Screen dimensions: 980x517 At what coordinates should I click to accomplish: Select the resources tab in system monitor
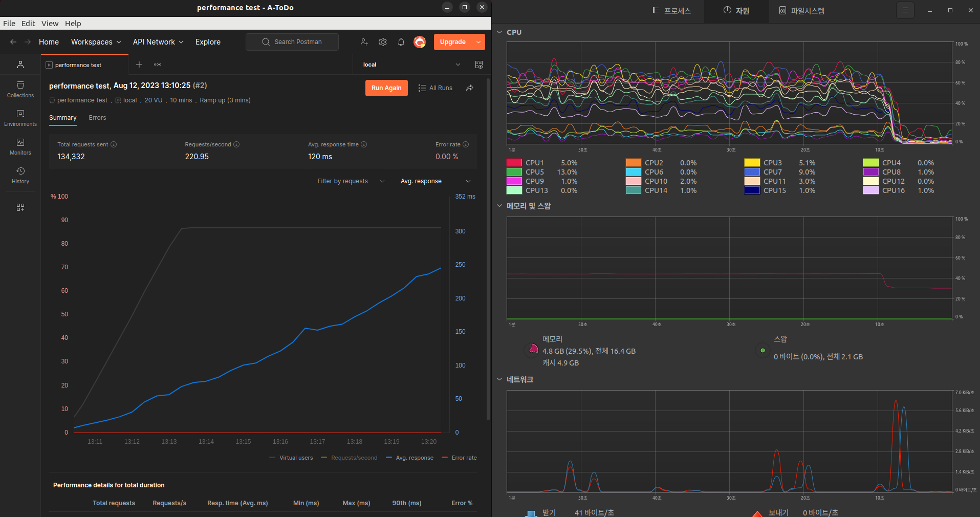click(x=736, y=11)
